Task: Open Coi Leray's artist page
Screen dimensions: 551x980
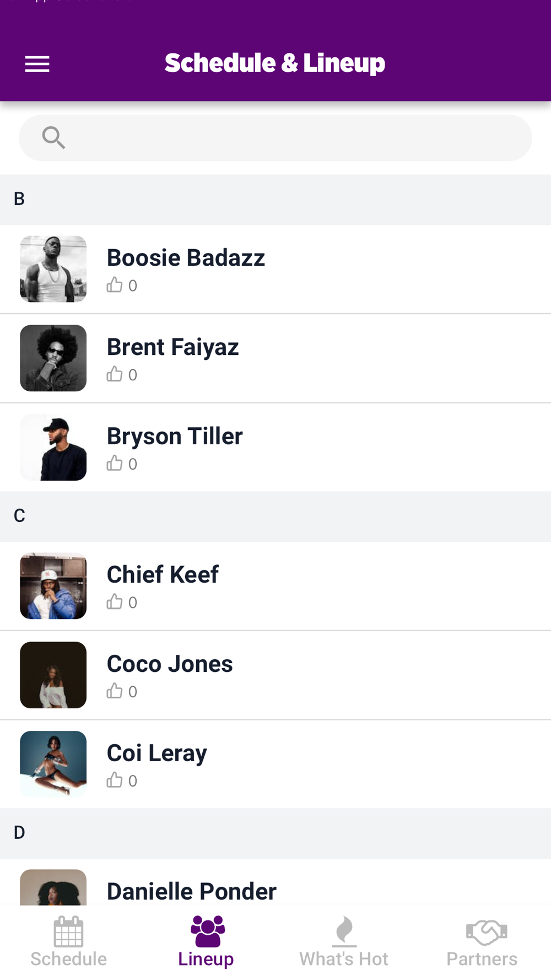Action: [157, 753]
